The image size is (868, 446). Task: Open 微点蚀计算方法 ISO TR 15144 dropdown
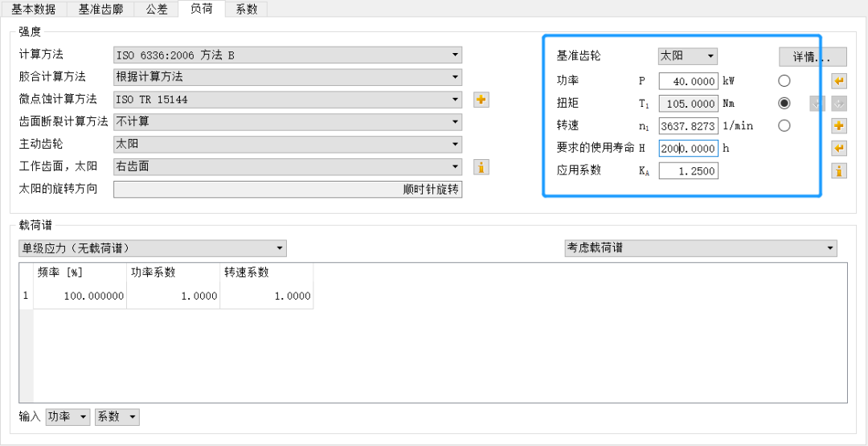(287, 100)
